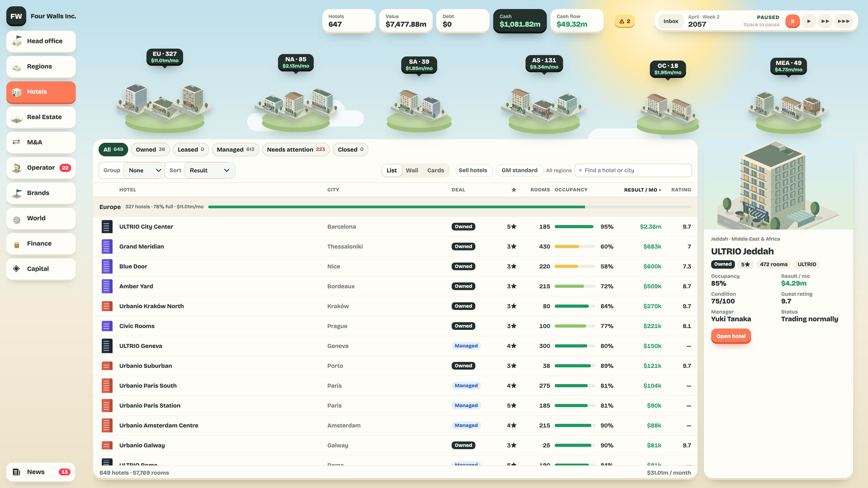Play at normal speed

pyautogui.click(x=809, y=21)
